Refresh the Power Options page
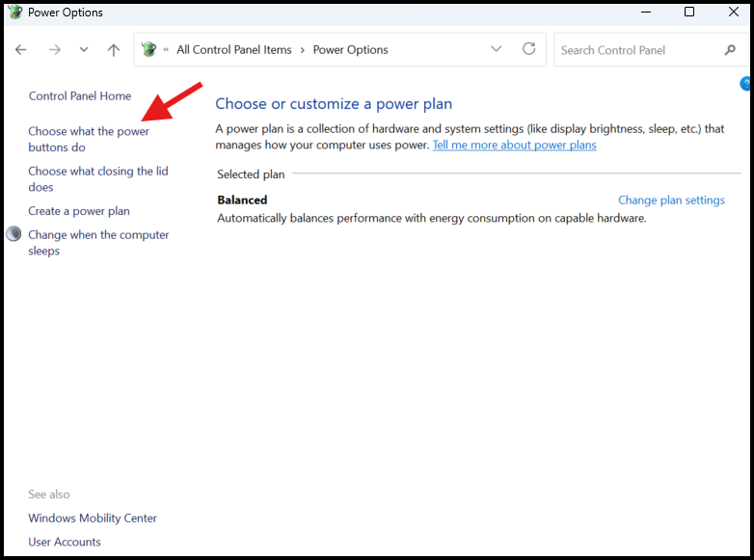Screen dimensions: 754x560 [x=529, y=49]
